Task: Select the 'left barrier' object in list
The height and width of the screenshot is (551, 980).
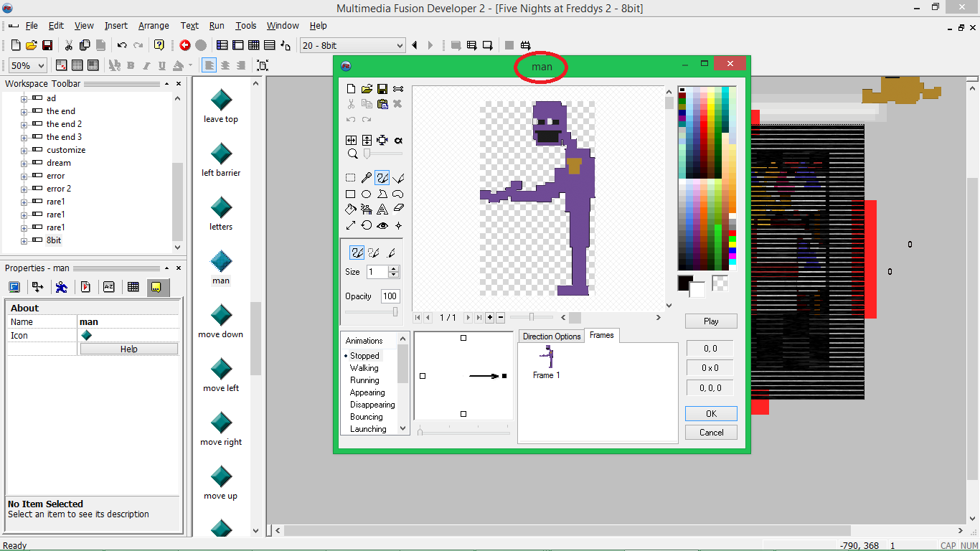Action: 221,160
